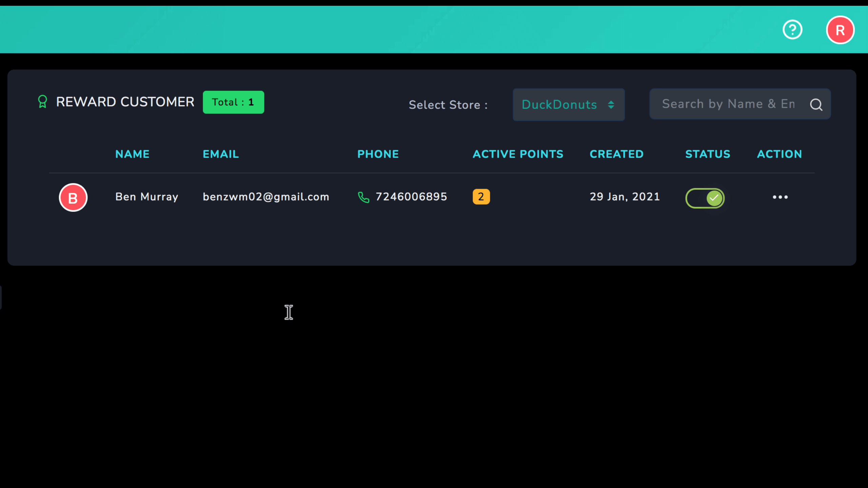Click the ACTIVE POINTS column header
Viewport: 868px width, 488px height.
pyautogui.click(x=518, y=154)
